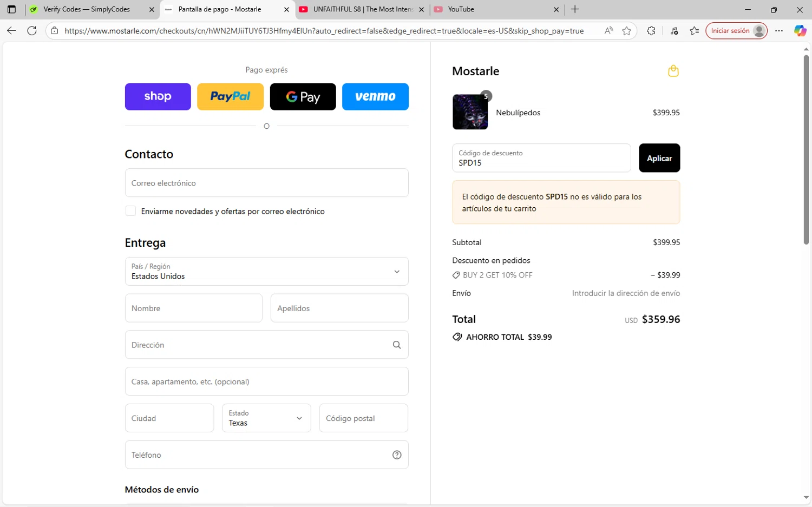Click the Mostarle store name
Image resolution: width=812 pixels, height=507 pixels.
point(476,71)
